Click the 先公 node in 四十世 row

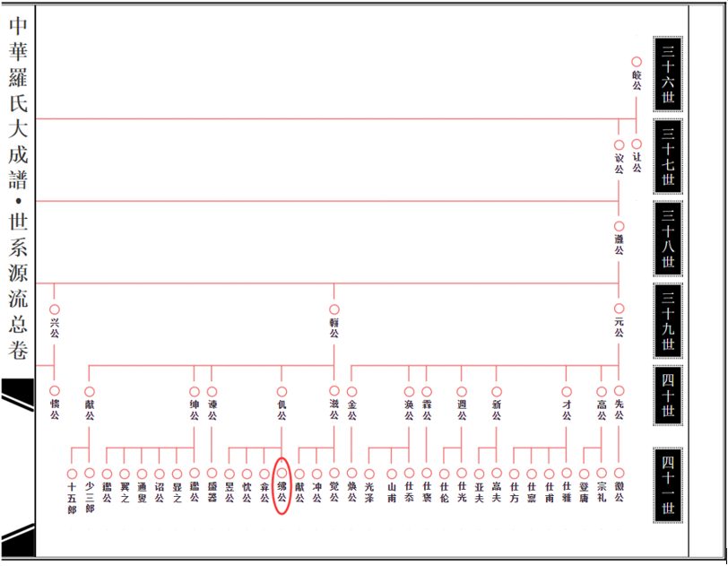619,391
